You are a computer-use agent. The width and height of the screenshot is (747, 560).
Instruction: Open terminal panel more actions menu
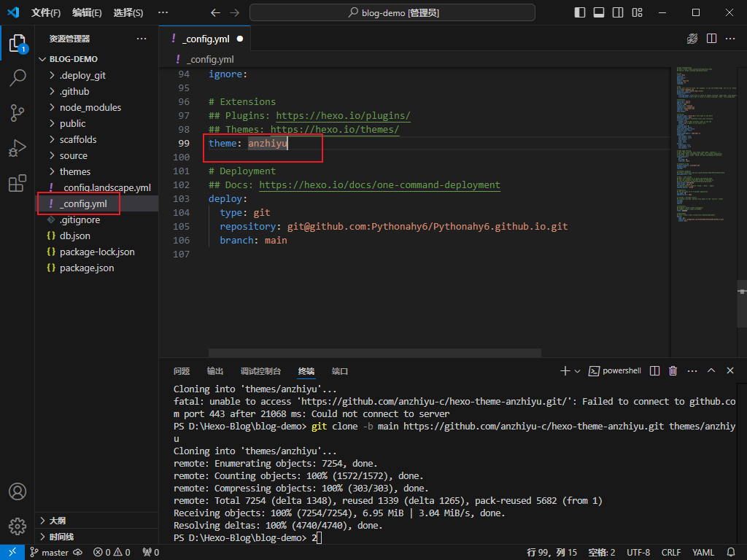click(x=692, y=371)
